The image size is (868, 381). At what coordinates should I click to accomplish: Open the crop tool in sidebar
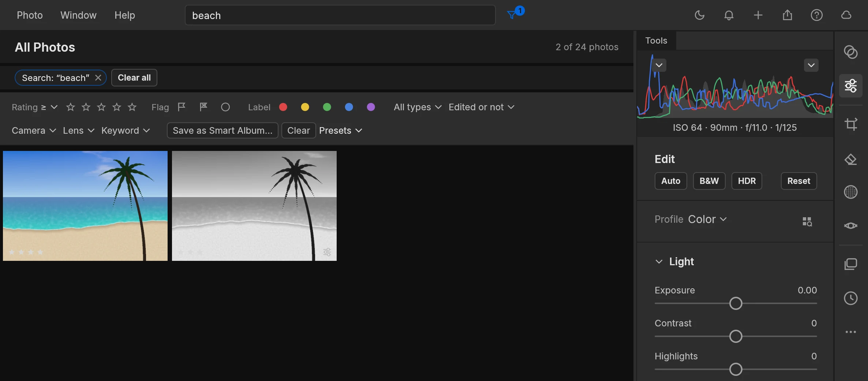(851, 124)
